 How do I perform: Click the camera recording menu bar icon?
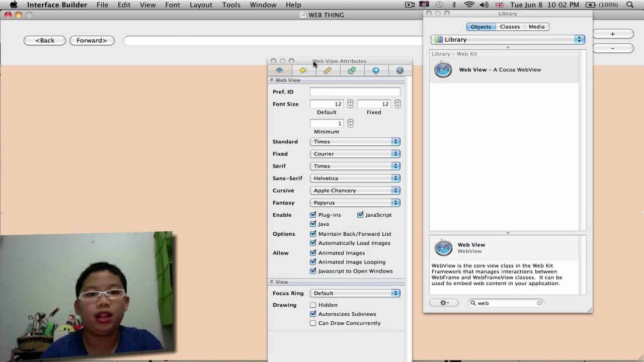coord(410,5)
